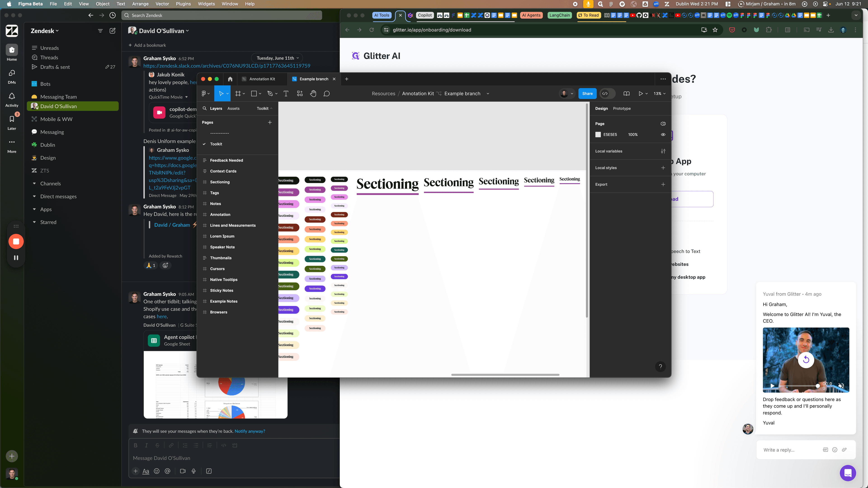Screen dimensions: 868x488
Task: Toggle Figma Dev Mode switch
Action: (607, 94)
